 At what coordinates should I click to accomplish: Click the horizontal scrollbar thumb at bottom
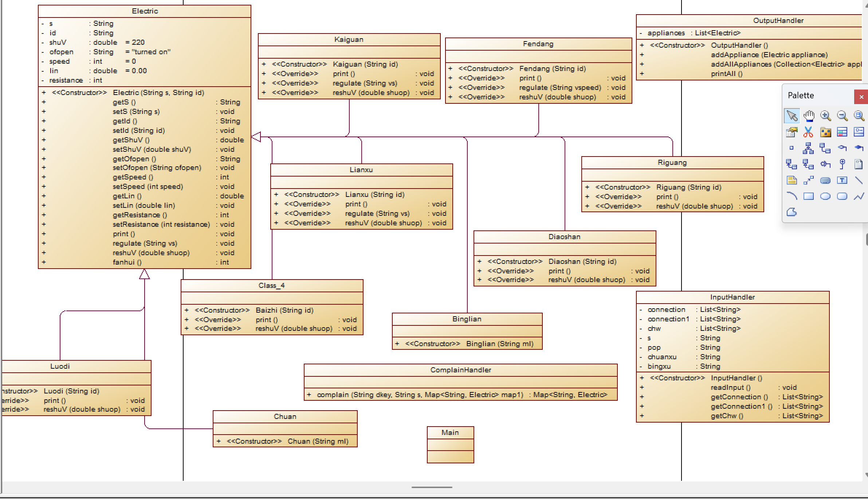pos(432,487)
